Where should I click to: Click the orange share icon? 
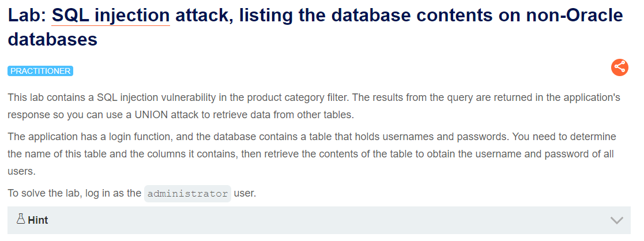pos(620,67)
